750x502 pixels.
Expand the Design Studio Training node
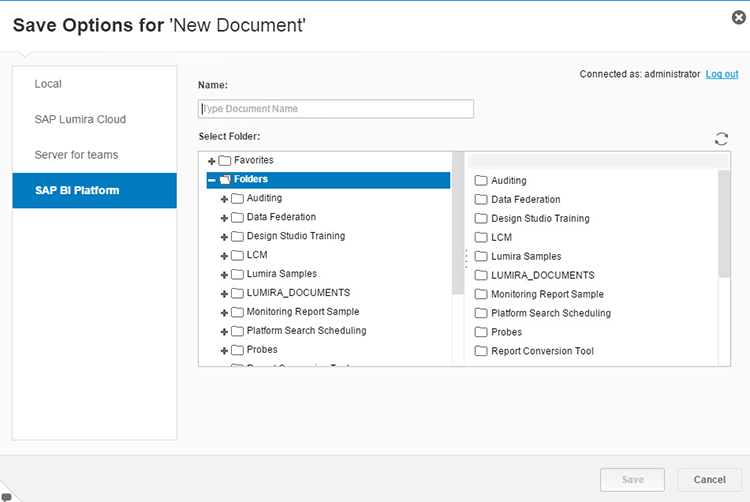tap(225, 236)
